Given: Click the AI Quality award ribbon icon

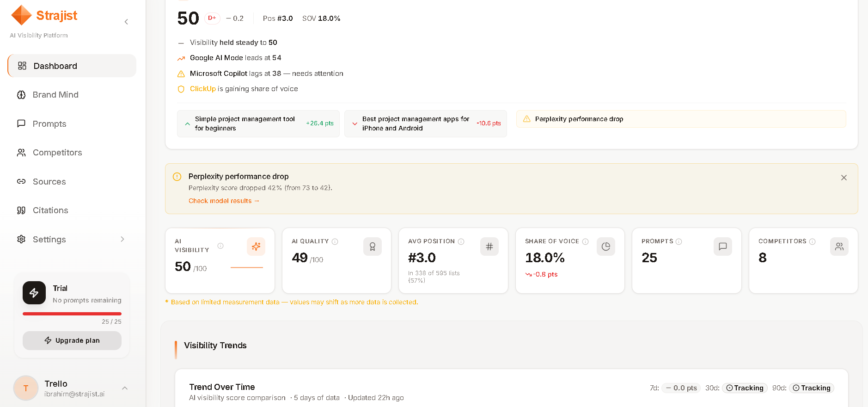Looking at the screenshot, I should point(373,247).
